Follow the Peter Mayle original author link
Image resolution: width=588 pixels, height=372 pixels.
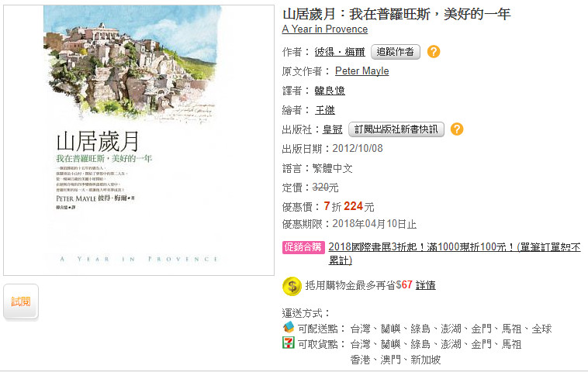[x=361, y=71]
